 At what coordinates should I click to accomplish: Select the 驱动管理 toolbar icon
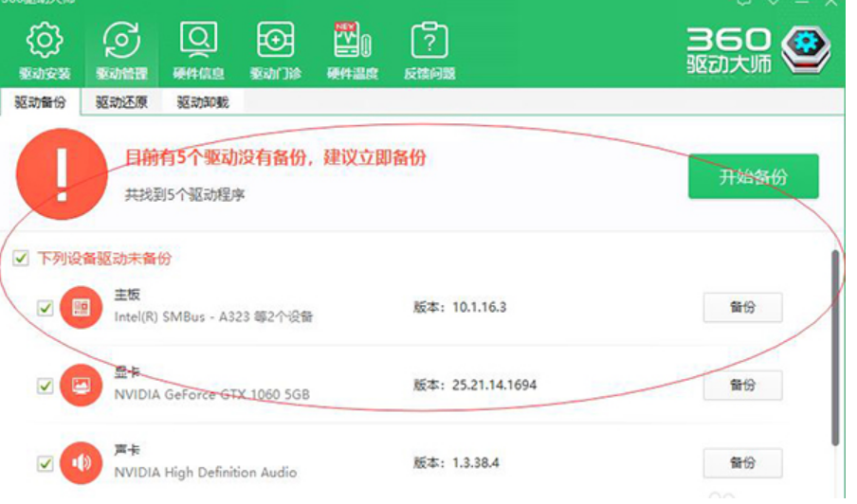(121, 42)
